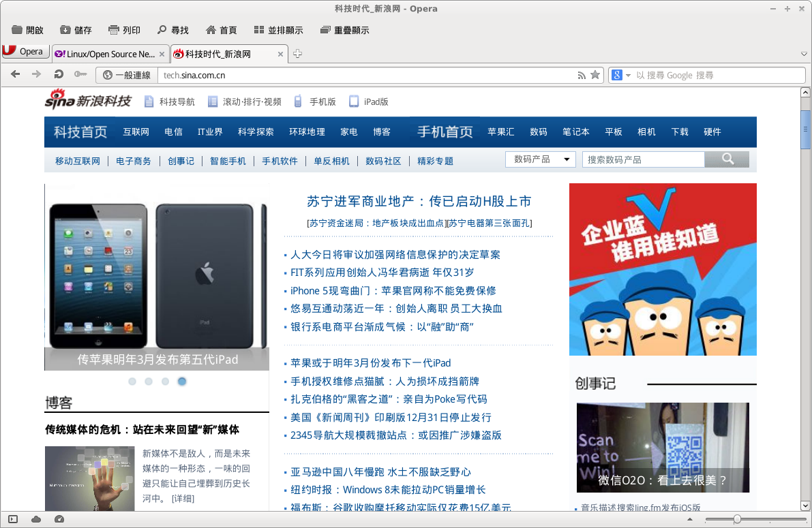The image size is (812, 528).
Task: Open 单反相机 sub-navigation link
Action: [331, 161]
